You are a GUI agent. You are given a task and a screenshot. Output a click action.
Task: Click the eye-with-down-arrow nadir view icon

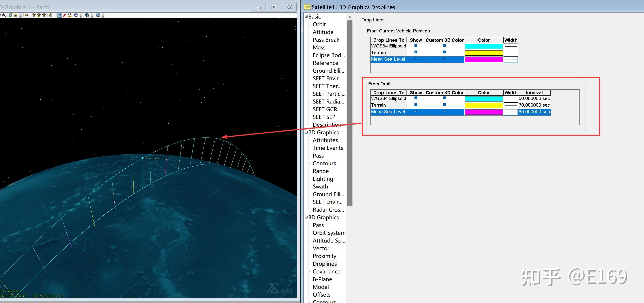tap(44, 15)
